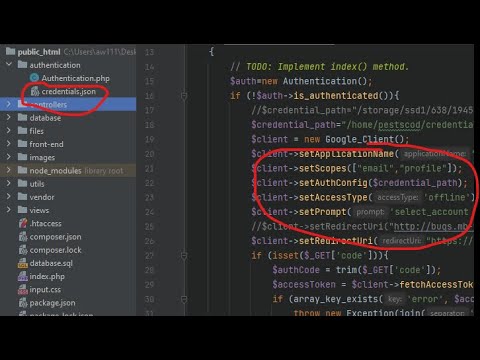Open the database.sql file icon
480x360 pixels.
(x=23, y=263)
